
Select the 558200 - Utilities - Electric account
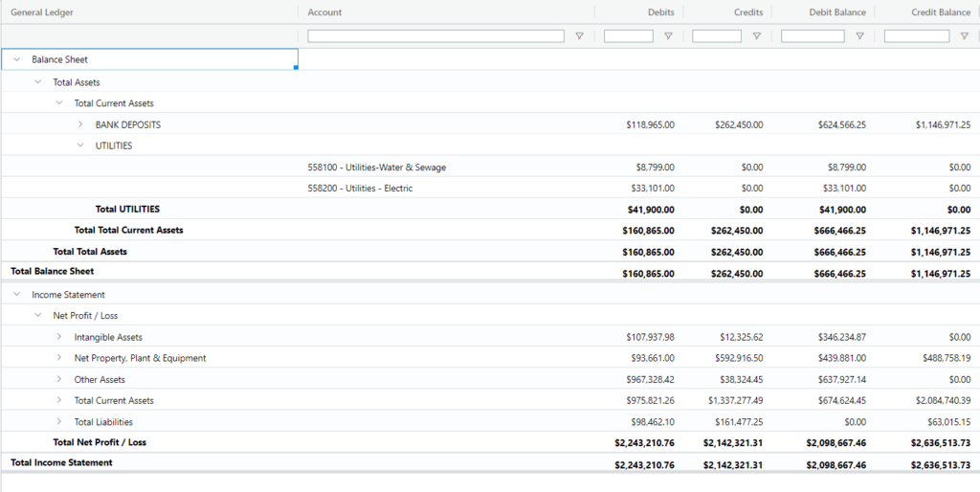point(360,189)
